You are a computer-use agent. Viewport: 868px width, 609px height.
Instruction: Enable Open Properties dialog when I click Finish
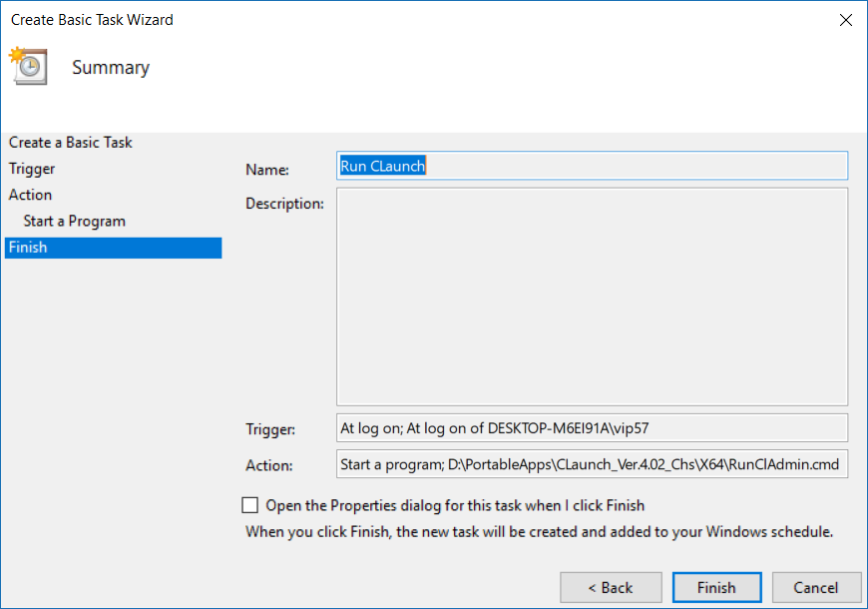coord(249,505)
